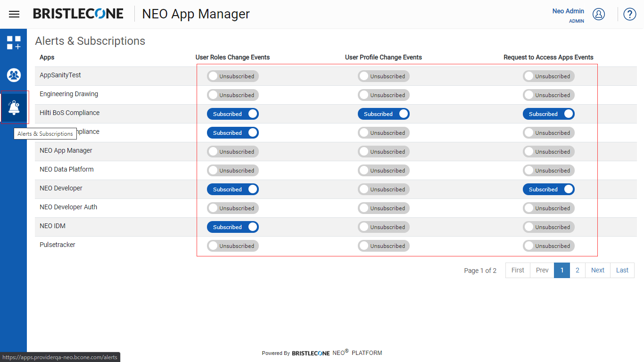Open the users group sidebar icon
This screenshot has width=644, height=362.
pyautogui.click(x=14, y=75)
